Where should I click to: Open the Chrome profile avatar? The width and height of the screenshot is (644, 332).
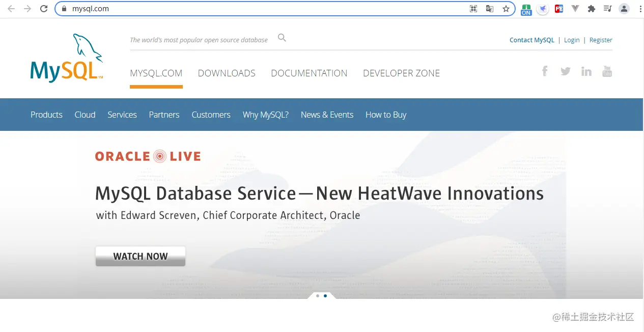(x=624, y=9)
